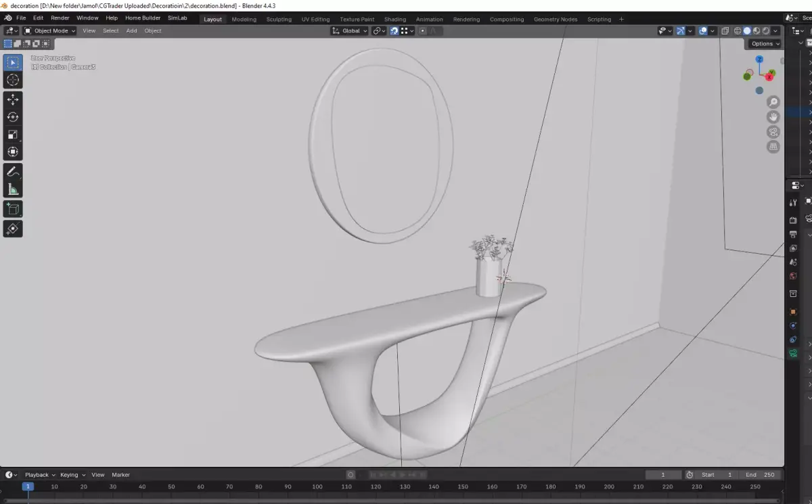Click the add workspace plus button
812x504 pixels.
(621, 19)
